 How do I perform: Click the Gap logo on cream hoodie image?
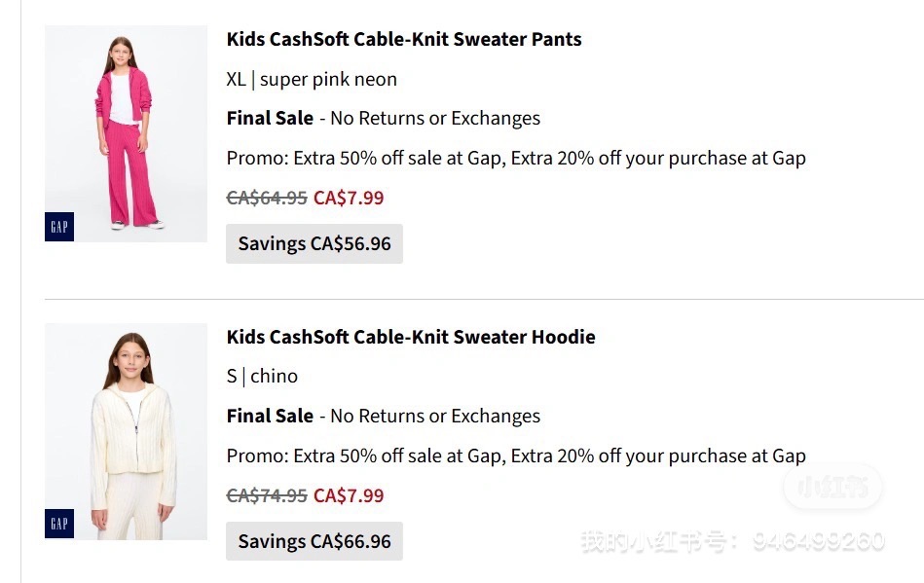point(59,524)
